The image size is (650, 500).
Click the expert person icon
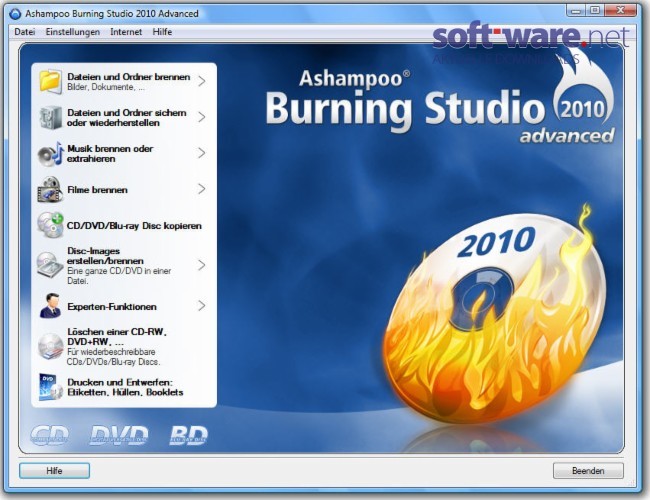point(51,306)
